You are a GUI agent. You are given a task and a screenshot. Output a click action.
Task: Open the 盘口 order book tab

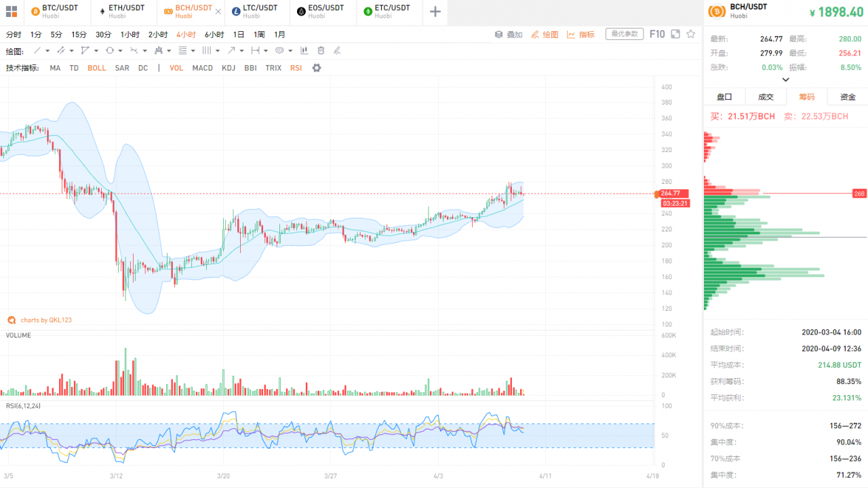click(724, 97)
